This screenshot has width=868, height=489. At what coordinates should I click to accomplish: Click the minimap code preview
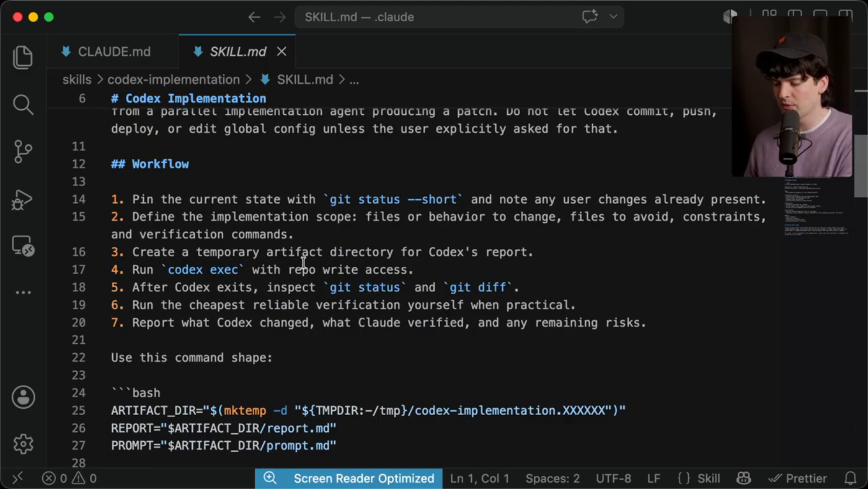[x=816, y=205]
